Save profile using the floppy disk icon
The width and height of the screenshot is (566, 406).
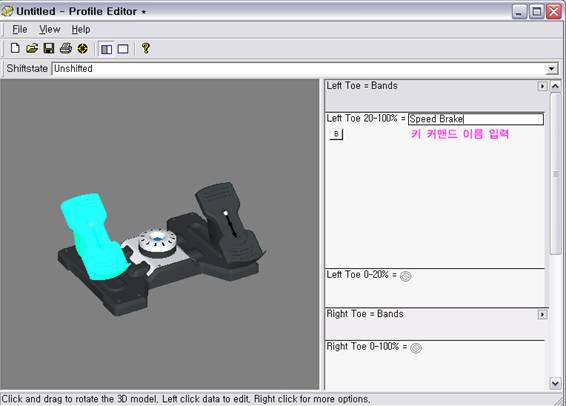pos(49,48)
